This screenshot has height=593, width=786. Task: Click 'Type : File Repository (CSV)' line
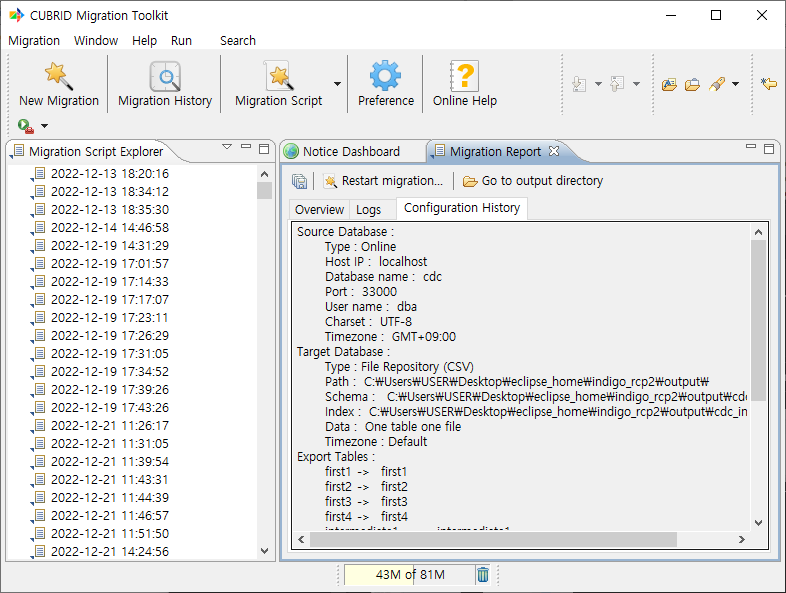pyautogui.click(x=399, y=367)
